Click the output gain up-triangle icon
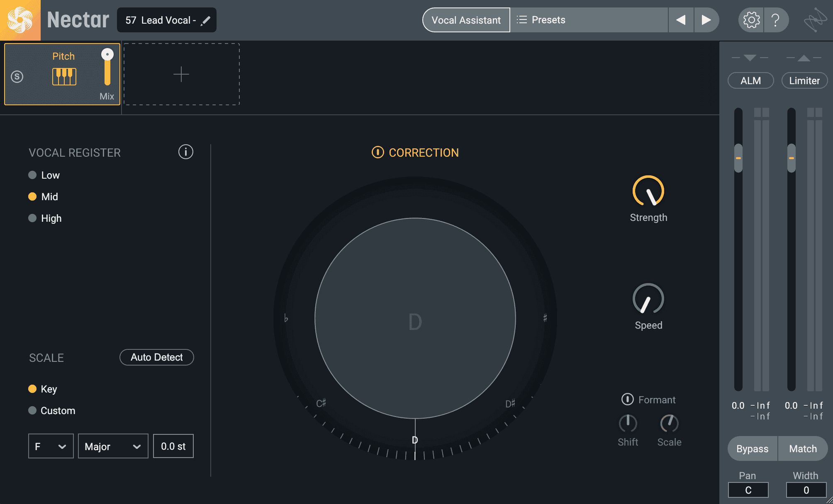833x504 pixels. click(804, 58)
